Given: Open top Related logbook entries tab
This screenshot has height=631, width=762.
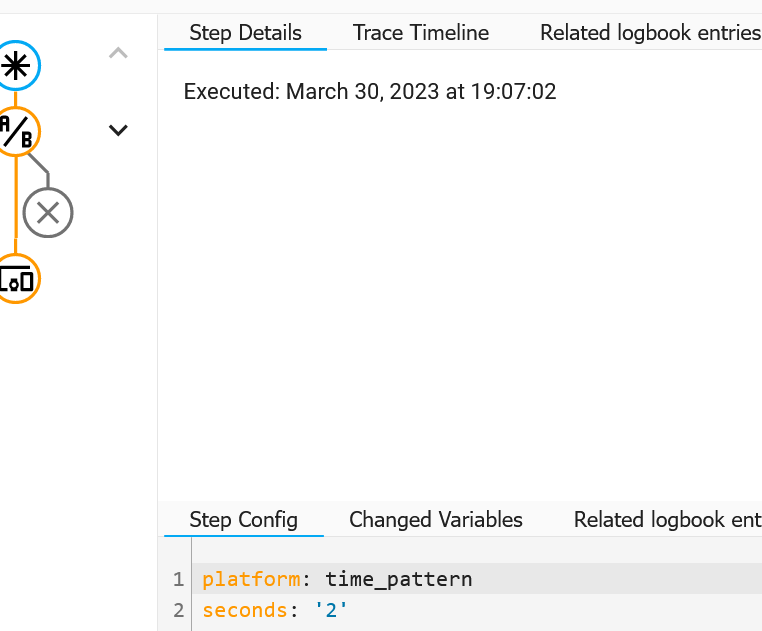Looking at the screenshot, I should (x=650, y=33).
